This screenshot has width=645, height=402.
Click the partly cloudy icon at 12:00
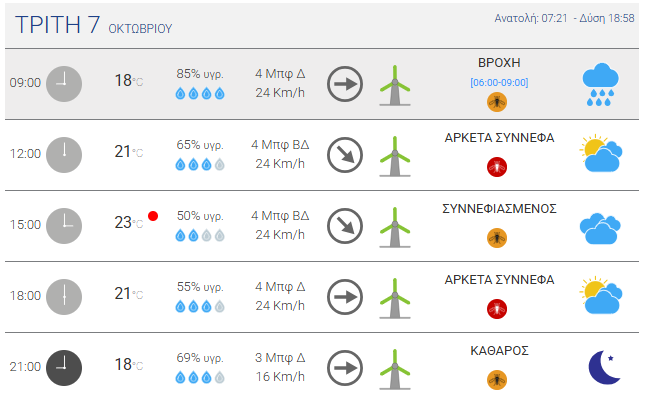600,154
